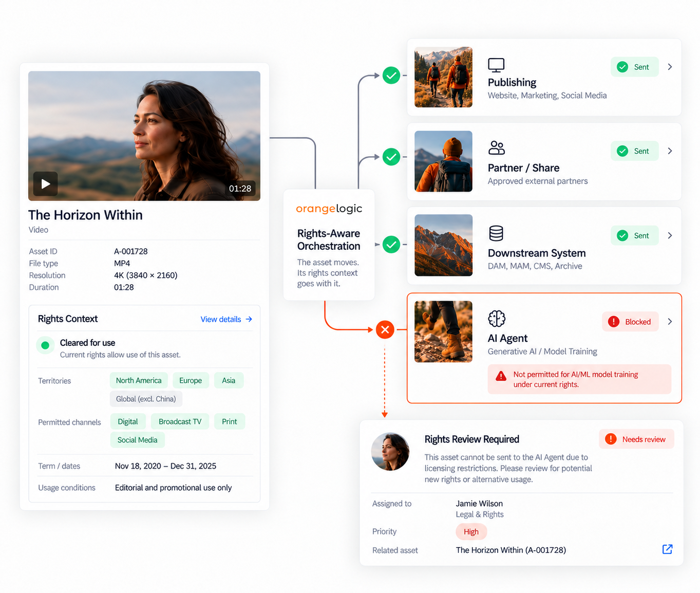This screenshot has width=700, height=593.
Task: Expand the AI Agent card chevron
Action: [x=670, y=322]
